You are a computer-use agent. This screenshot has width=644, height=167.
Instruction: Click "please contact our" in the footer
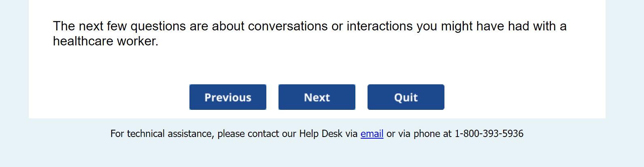(x=256, y=134)
